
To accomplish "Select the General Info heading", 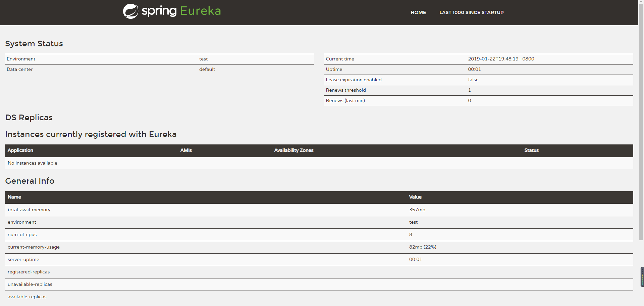I will [30, 181].
